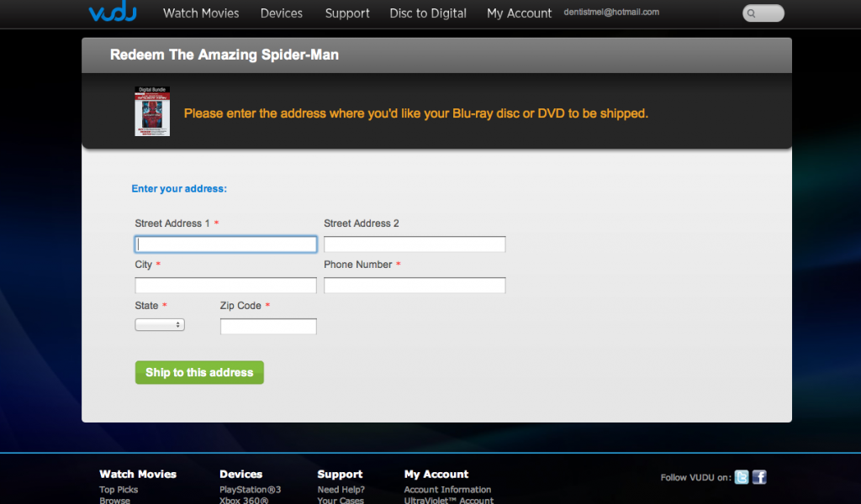Open the Twitter follow icon
The image size is (861, 504).
(x=742, y=477)
